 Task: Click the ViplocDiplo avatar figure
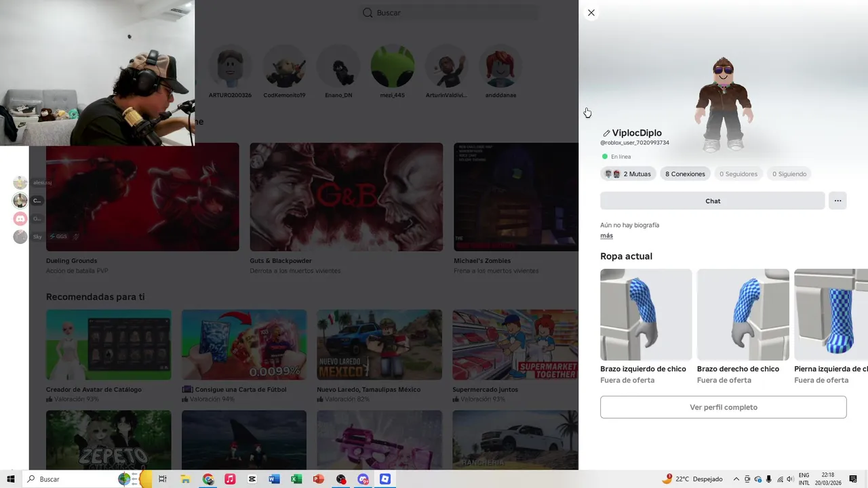click(724, 104)
